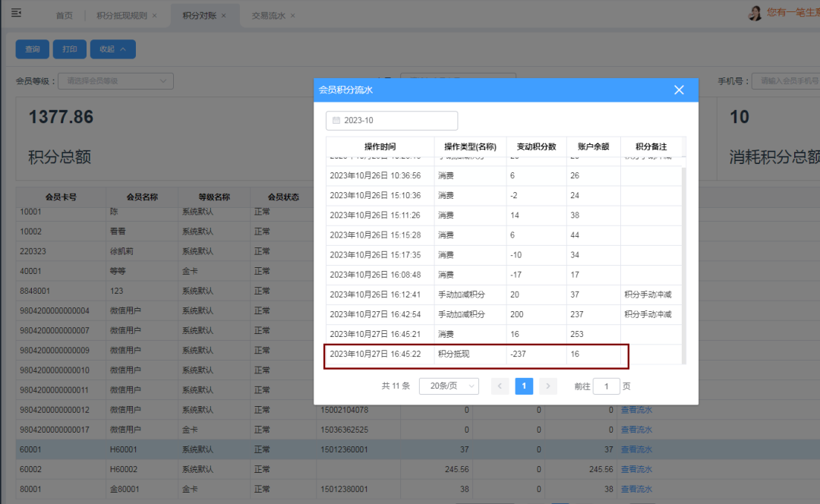Collapse filters with the 收起 button

coord(112,49)
